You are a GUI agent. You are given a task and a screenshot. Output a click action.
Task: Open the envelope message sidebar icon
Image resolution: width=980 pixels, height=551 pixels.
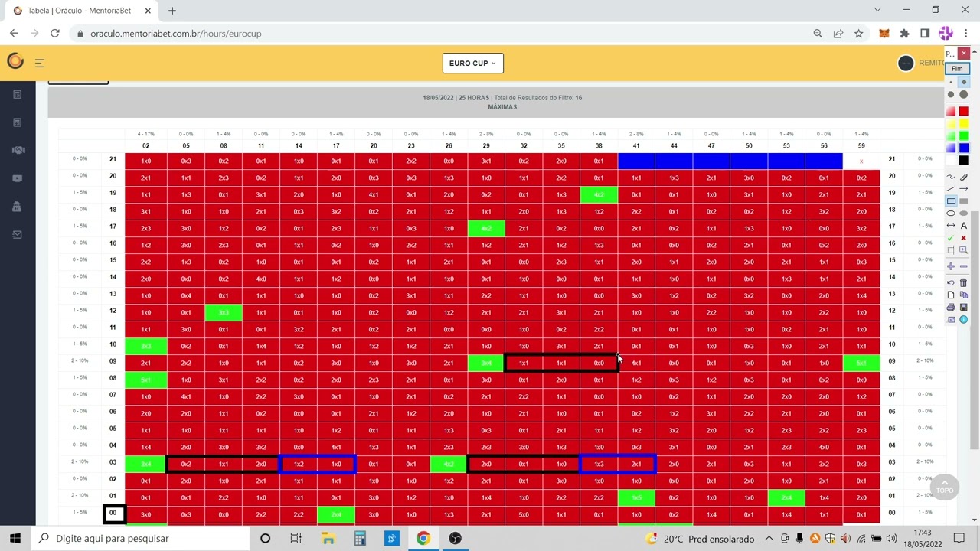click(18, 235)
